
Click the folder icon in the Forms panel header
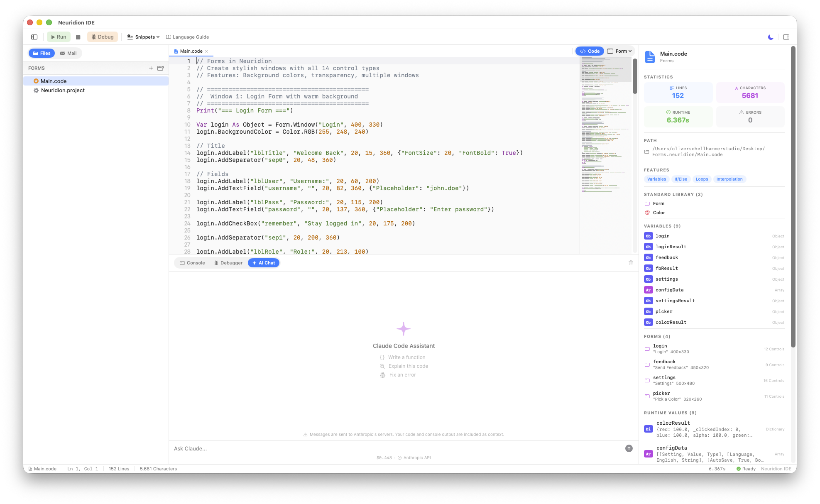coord(161,68)
